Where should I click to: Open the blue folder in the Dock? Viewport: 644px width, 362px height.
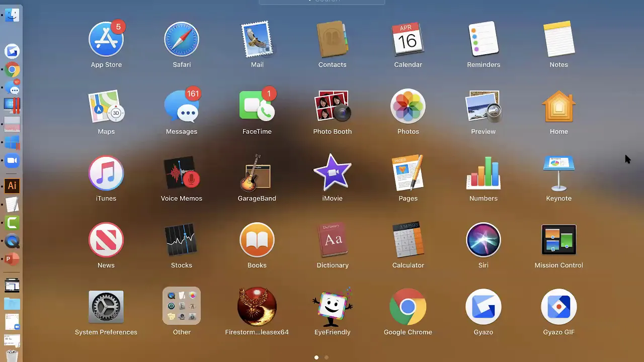pyautogui.click(x=12, y=304)
